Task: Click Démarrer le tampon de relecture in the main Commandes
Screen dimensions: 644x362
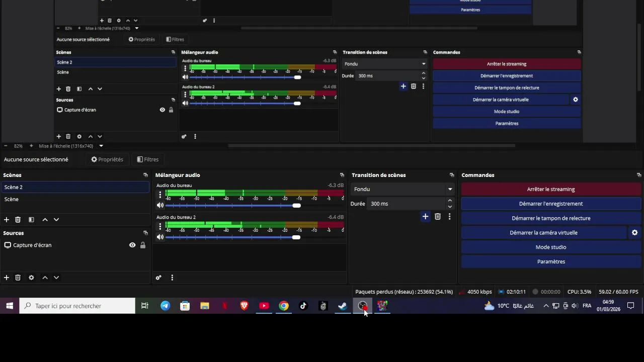Action: coord(551,218)
